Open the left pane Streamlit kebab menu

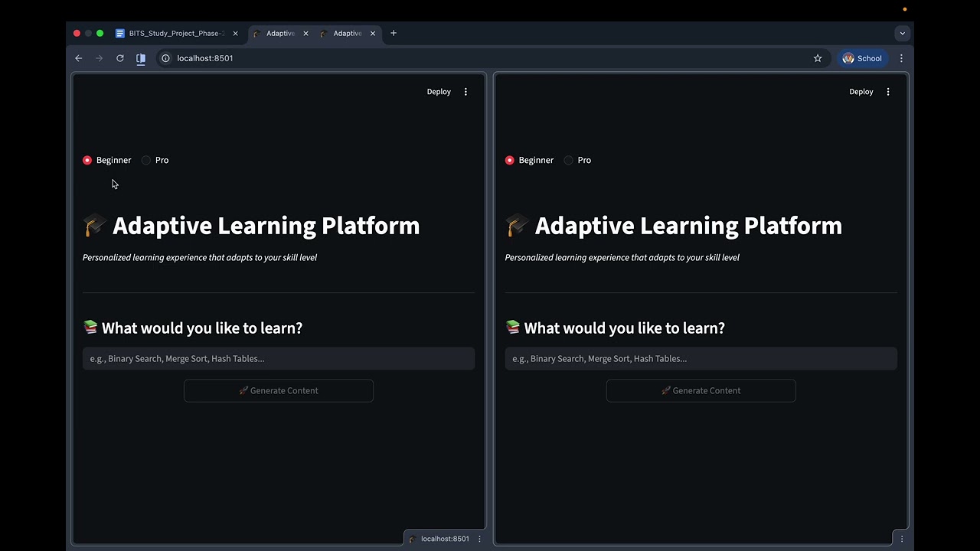click(465, 92)
